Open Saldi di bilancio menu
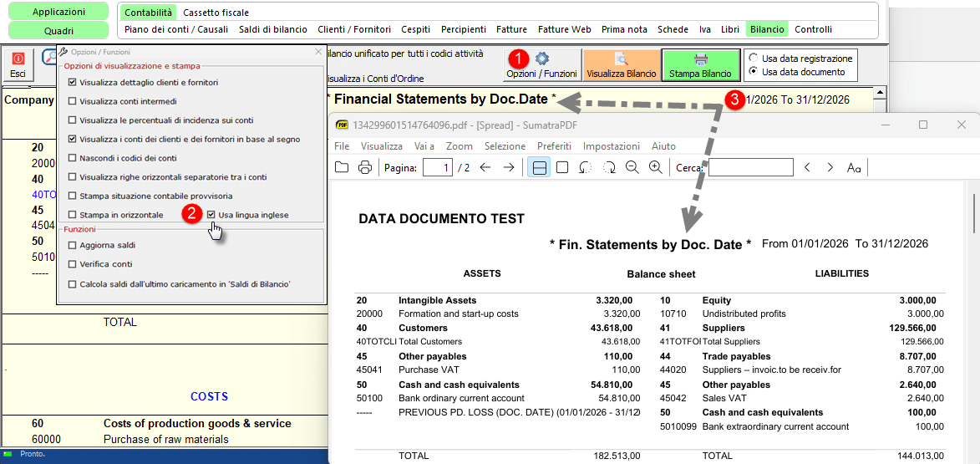 (273, 29)
